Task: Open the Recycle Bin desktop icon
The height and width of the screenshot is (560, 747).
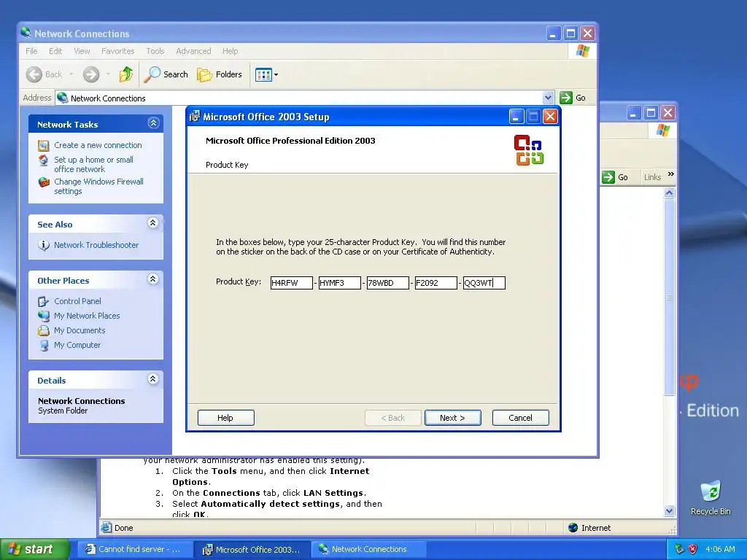Action: 711,497
